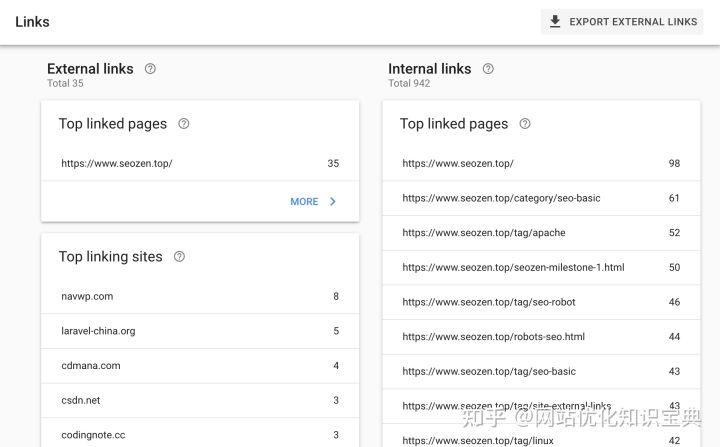The image size is (720, 447).
Task: Open the robots-seo.html internal link row
Action: tap(541, 337)
